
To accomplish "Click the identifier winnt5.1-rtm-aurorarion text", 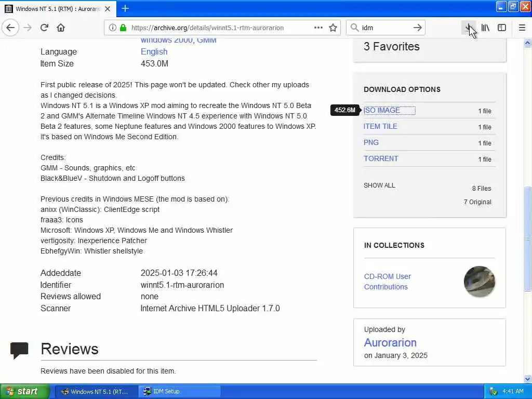I will 182,285.
